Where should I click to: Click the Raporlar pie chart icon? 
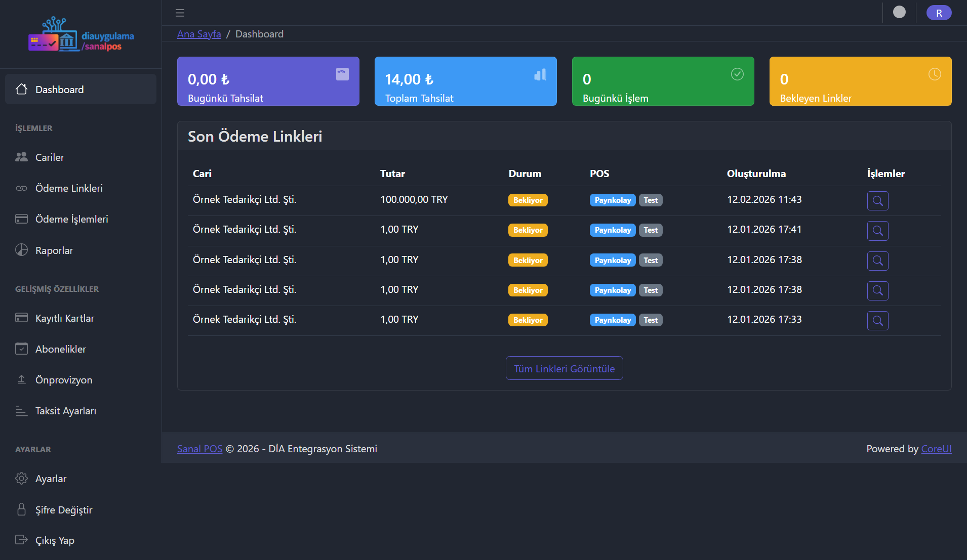[x=21, y=250]
